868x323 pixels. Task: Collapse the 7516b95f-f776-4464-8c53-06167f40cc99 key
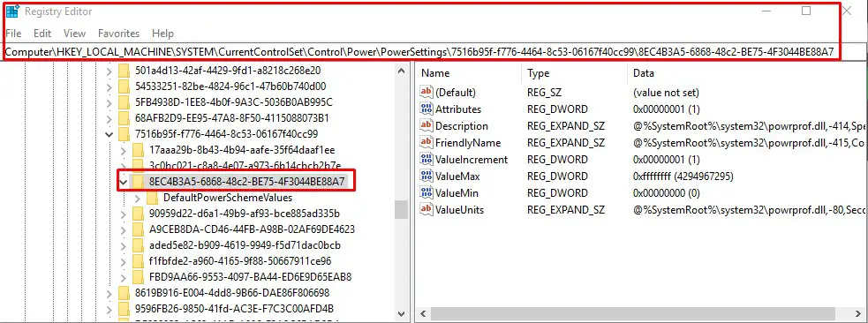pos(109,134)
